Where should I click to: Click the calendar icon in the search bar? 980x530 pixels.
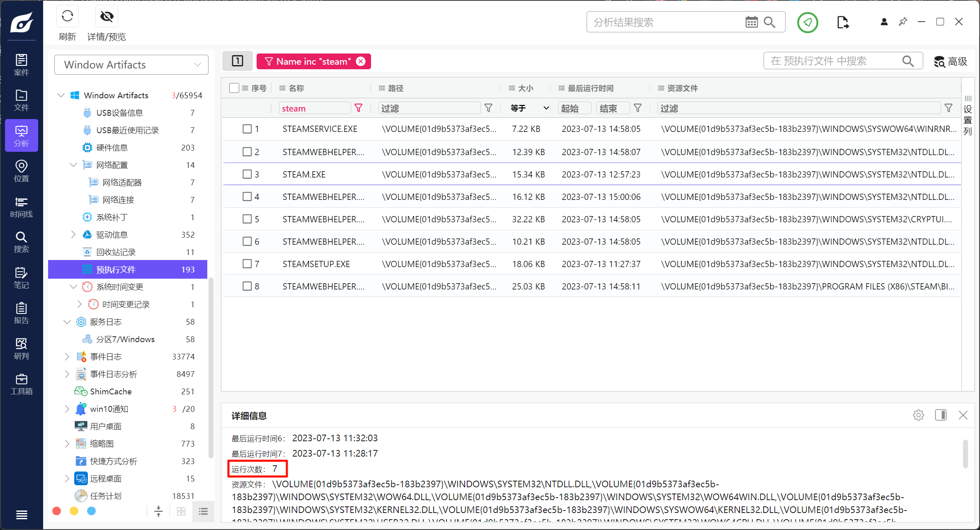(751, 22)
